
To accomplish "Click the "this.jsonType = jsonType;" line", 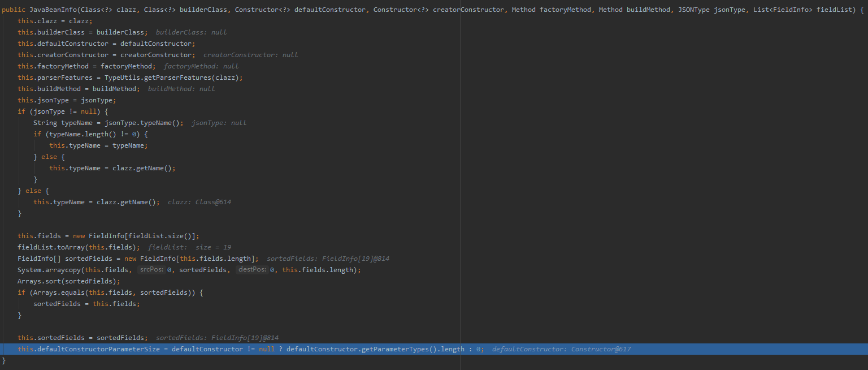I will pos(67,100).
